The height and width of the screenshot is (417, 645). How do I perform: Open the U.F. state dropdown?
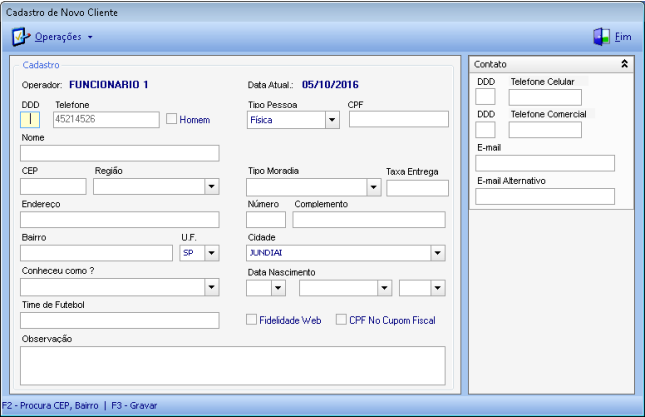point(211,253)
